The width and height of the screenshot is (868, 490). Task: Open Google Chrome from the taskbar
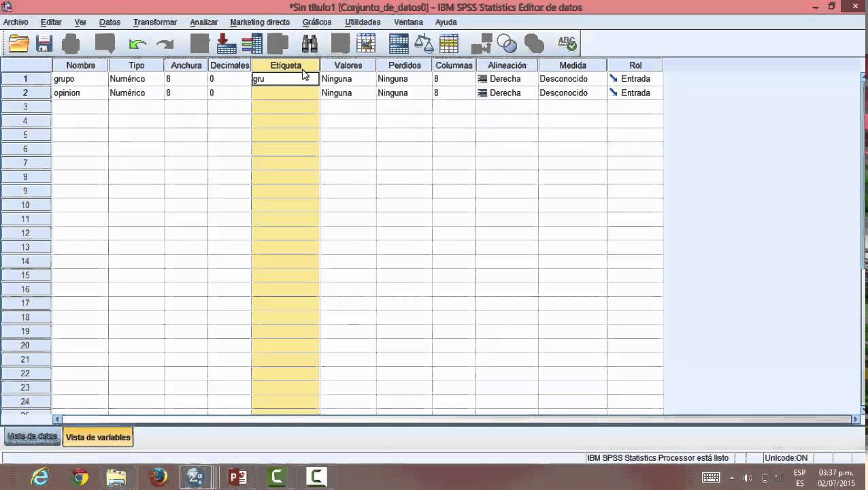pos(80,477)
